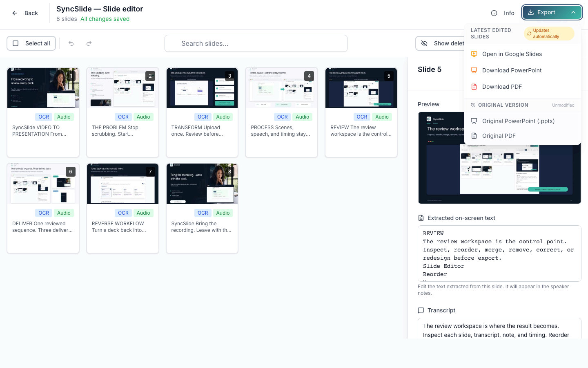Click the Audio tag on slide 5
The image size is (588, 368).
coord(382,117)
